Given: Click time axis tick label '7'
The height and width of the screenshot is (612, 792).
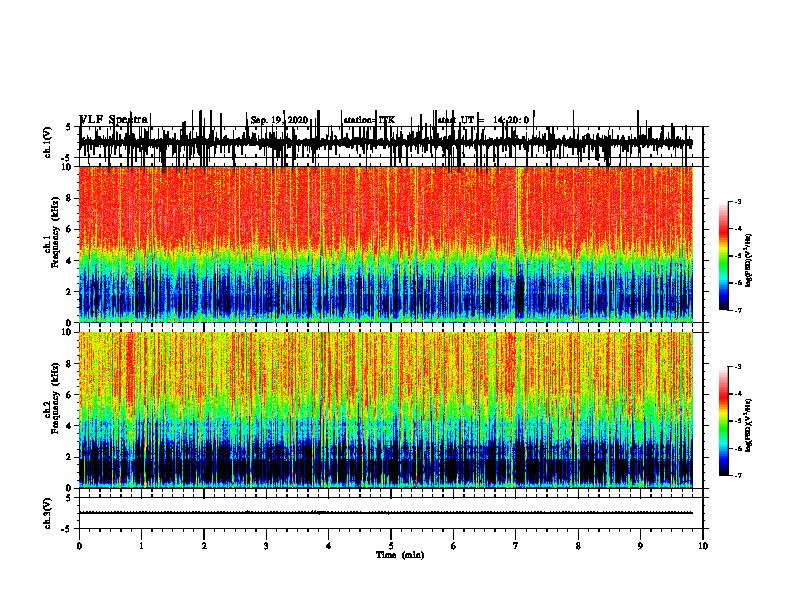Looking at the screenshot, I should pyautogui.click(x=516, y=546).
